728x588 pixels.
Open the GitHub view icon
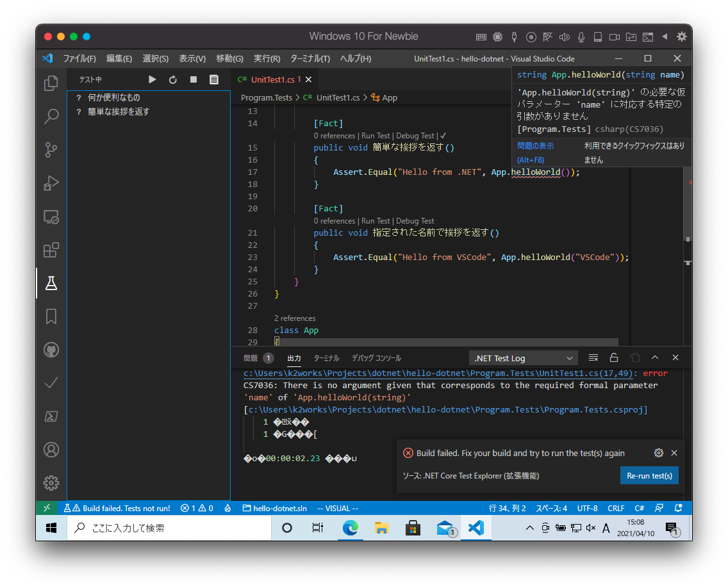(51, 350)
